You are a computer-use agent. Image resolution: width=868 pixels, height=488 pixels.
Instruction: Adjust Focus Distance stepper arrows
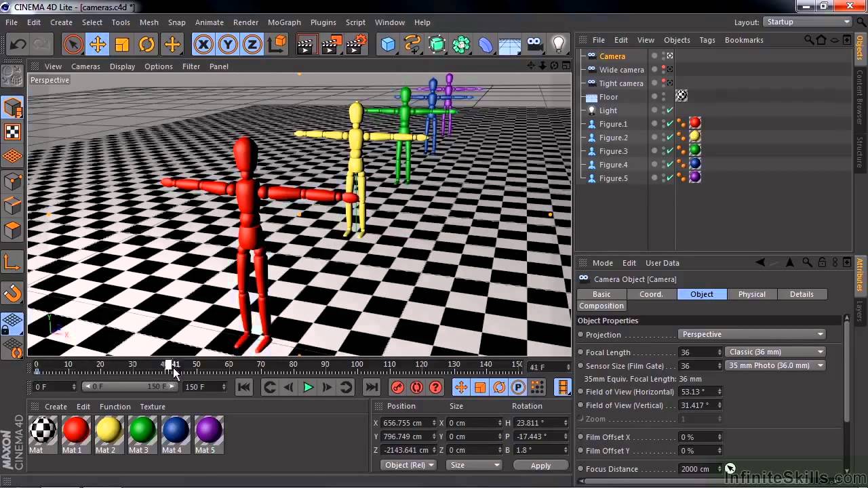719,469
